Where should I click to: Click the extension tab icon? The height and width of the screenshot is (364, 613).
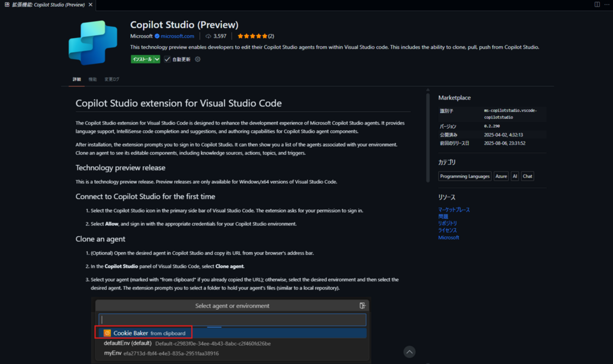tap(7, 5)
